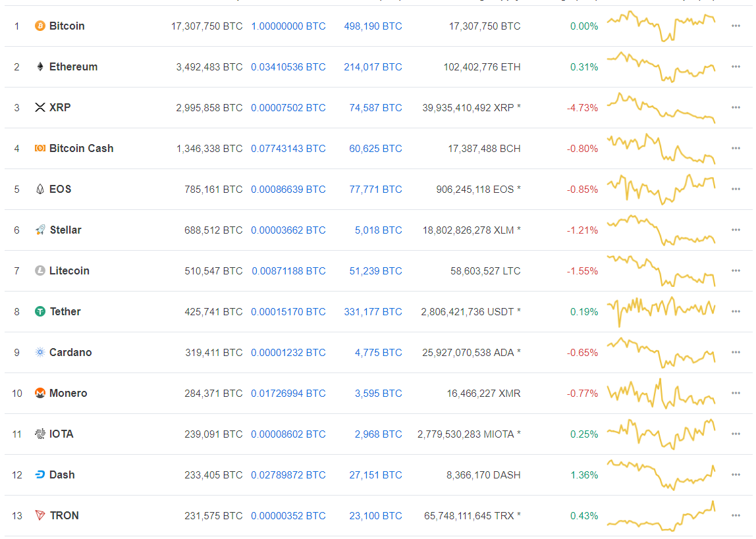View the Bitcoin Cash 7-day price chart

(661, 149)
